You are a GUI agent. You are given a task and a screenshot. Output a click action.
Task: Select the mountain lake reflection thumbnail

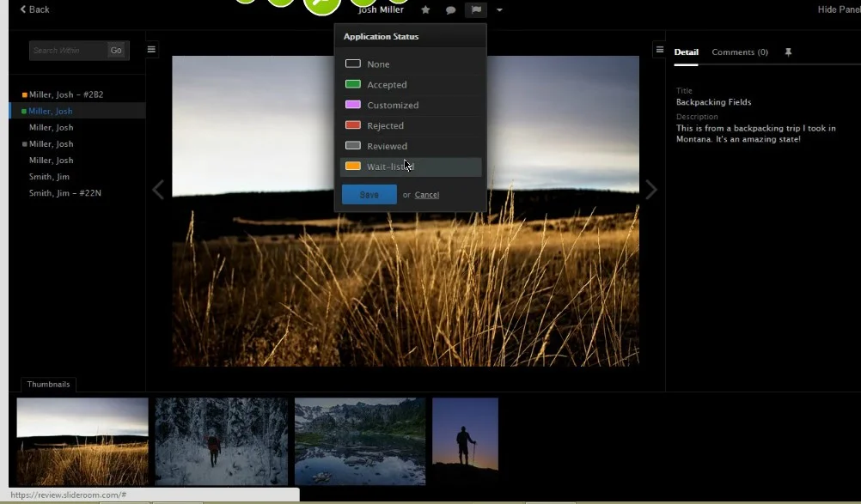(x=360, y=441)
